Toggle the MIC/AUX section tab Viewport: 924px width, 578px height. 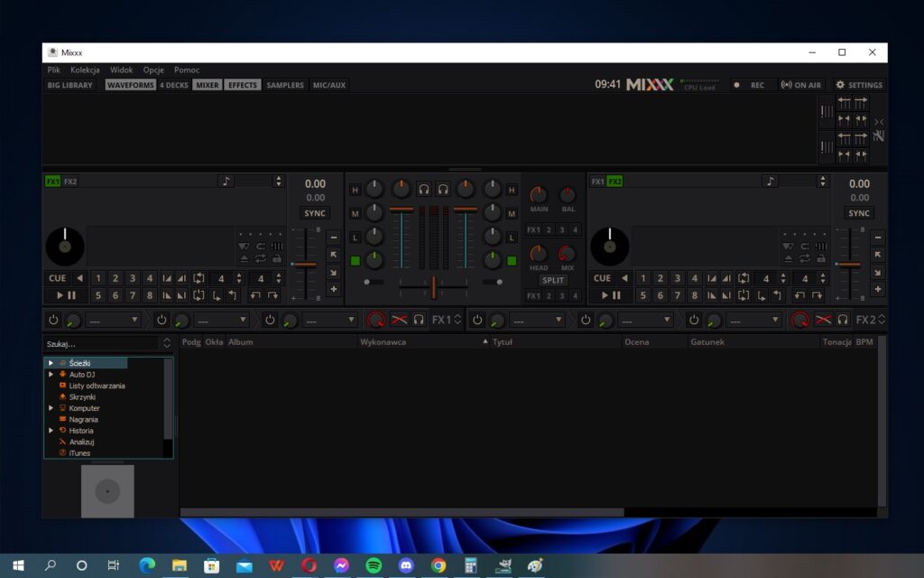tap(329, 85)
